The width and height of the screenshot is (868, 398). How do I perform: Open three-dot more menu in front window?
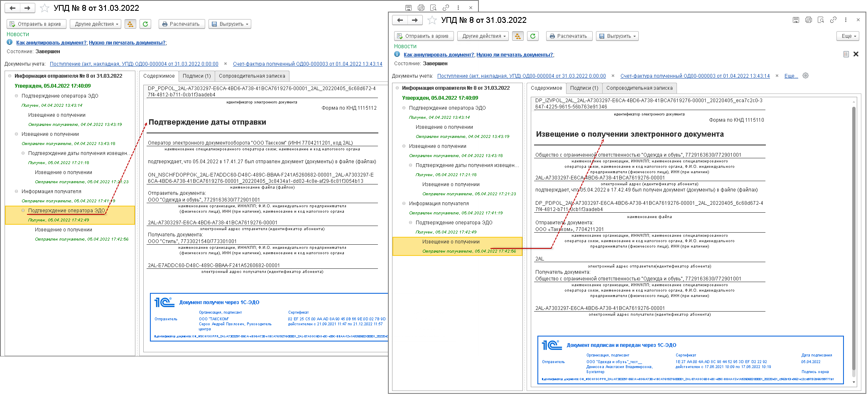[x=846, y=20]
